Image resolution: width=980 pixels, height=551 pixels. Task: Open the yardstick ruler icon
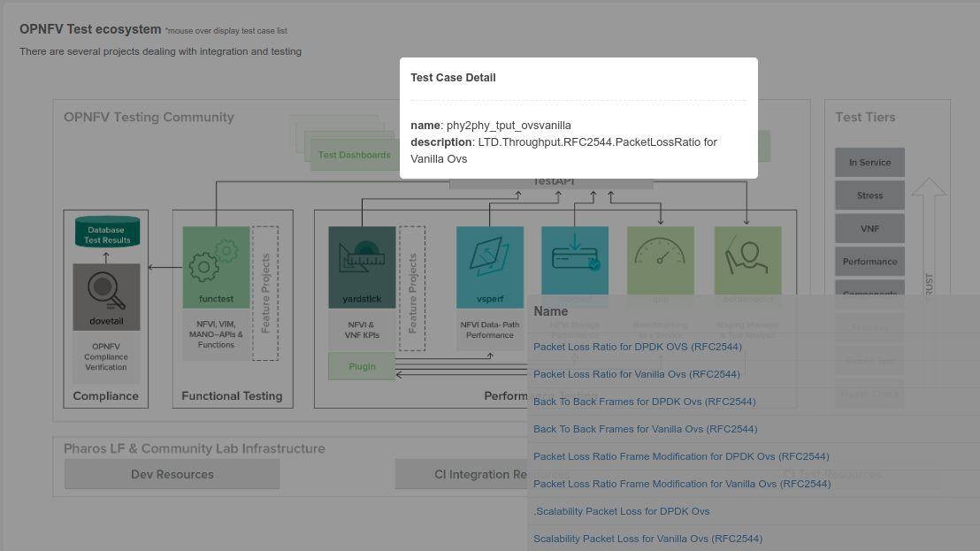pyautogui.click(x=362, y=261)
